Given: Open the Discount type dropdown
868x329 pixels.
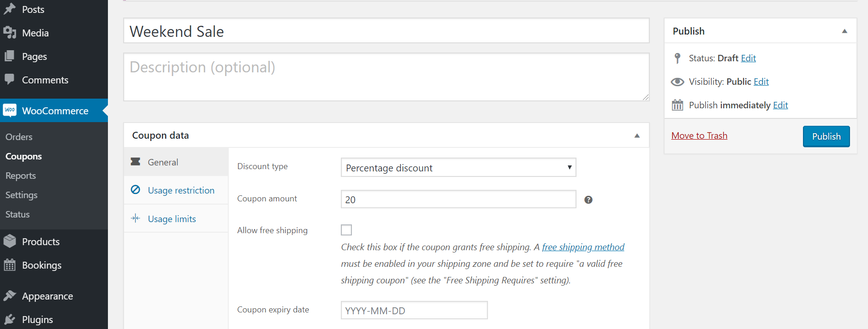Looking at the screenshot, I should (458, 168).
